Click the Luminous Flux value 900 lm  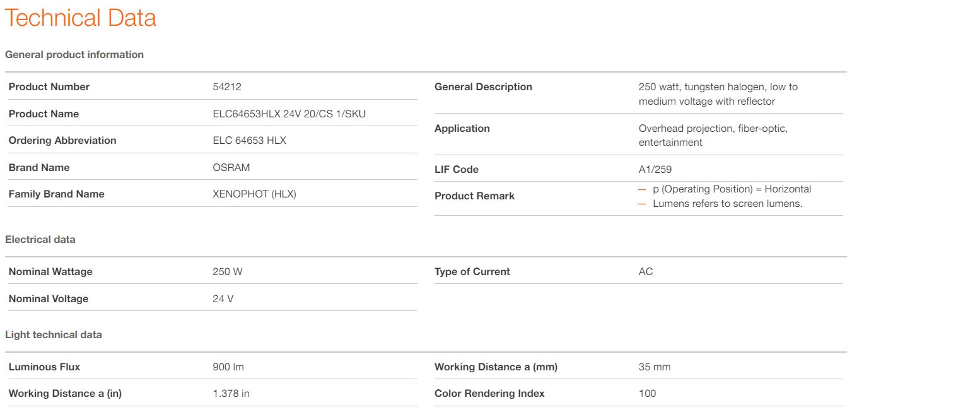coord(228,367)
